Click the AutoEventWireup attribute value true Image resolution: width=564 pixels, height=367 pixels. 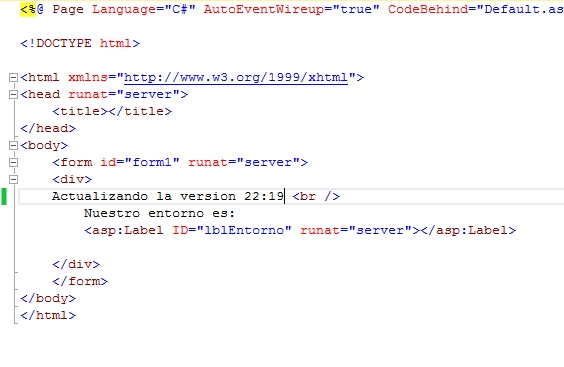pos(356,9)
